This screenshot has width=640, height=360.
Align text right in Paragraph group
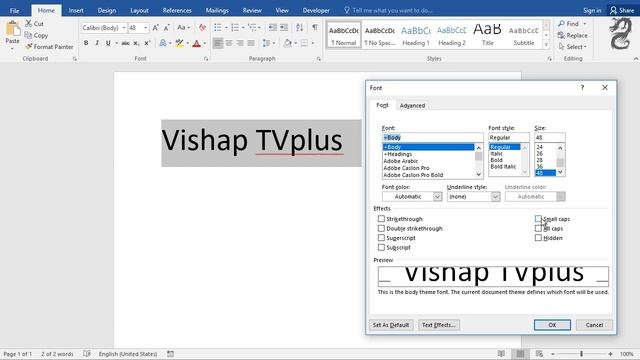[240, 43]
